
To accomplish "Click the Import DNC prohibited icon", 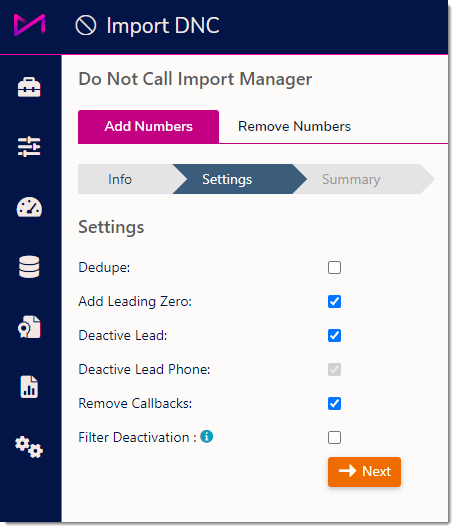I will (86, 25).
